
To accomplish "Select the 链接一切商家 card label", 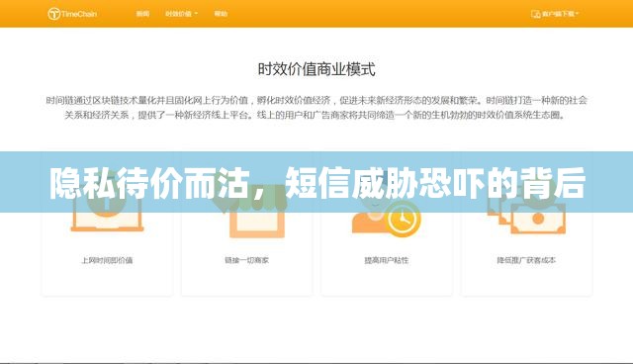I will (246, 260).
